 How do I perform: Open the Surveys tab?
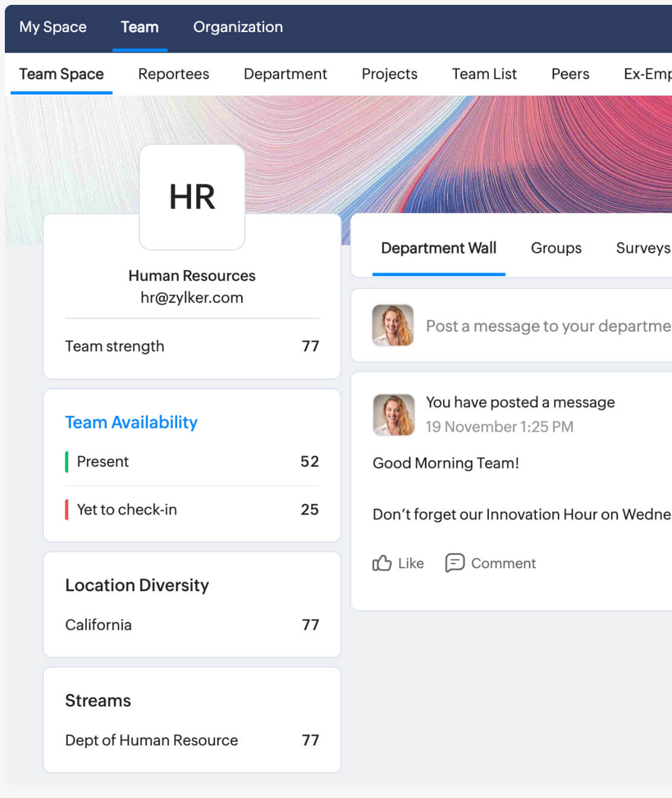642,248
